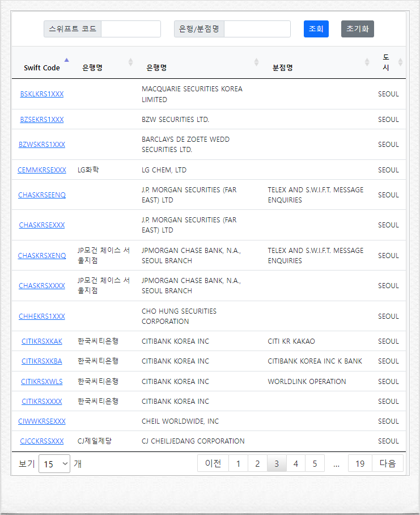The height and width of the screenshot is (515, 420).
Task: Open CIWWKRSEXXX swift code link
Action: [42, 421]
